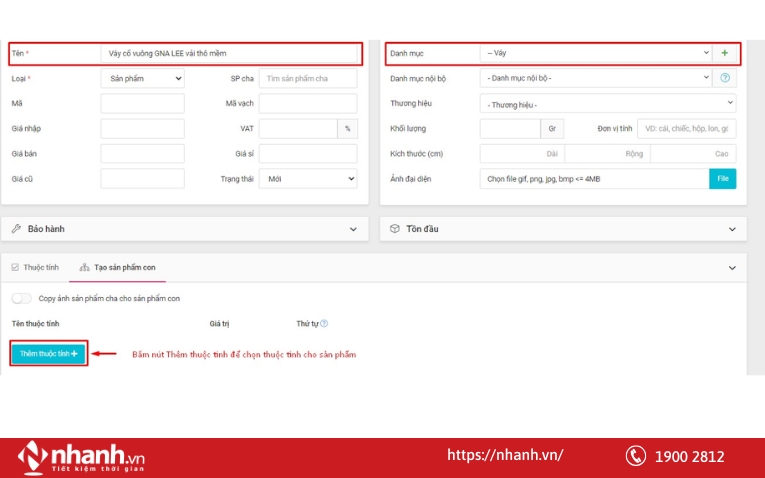Image resolution: width=765 pixels, height=478 pixels.
Task: Switch to the Thuộc tính tab
Action: [x=35, y=268]
